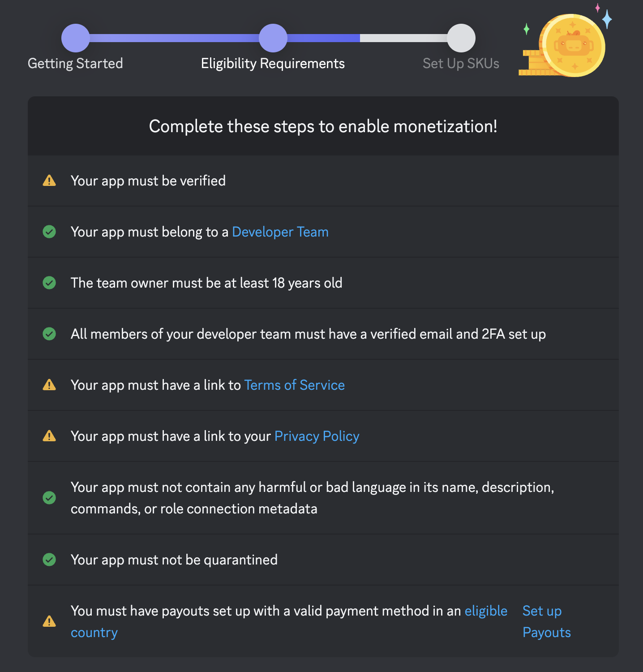Viewport: 643px width, 672px height.
Task: Open the Privacy Policy link
Action: (x=317, y=436)
